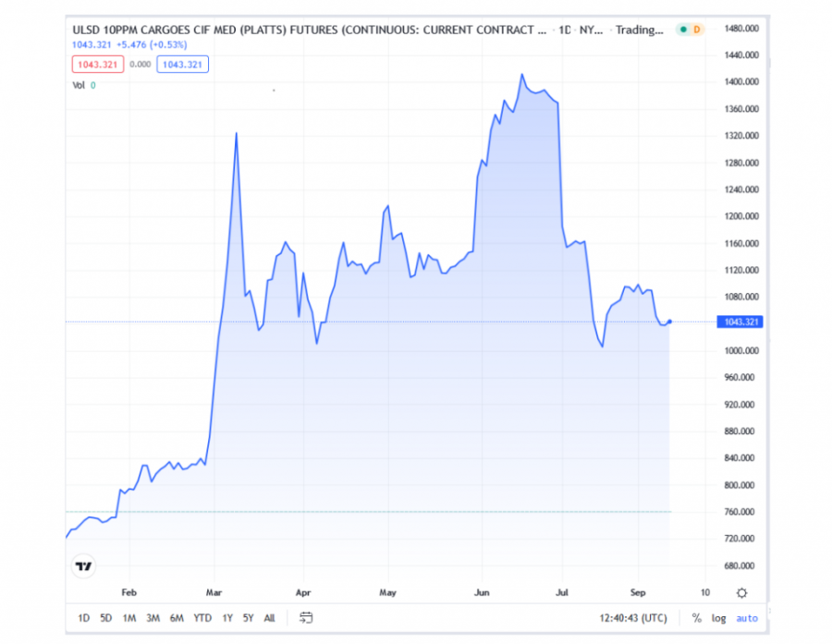Toggle percent scale mode
832x644 pixels.
point(696,618)
